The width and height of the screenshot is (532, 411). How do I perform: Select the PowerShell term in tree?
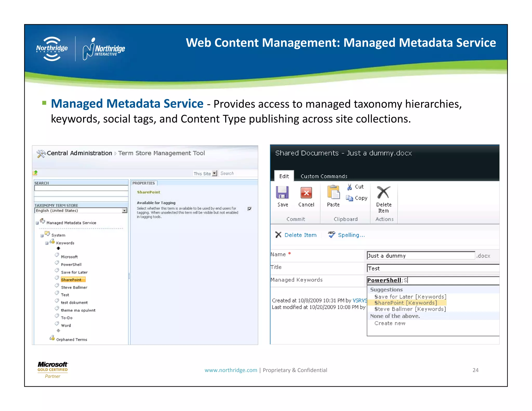[71, 264]
